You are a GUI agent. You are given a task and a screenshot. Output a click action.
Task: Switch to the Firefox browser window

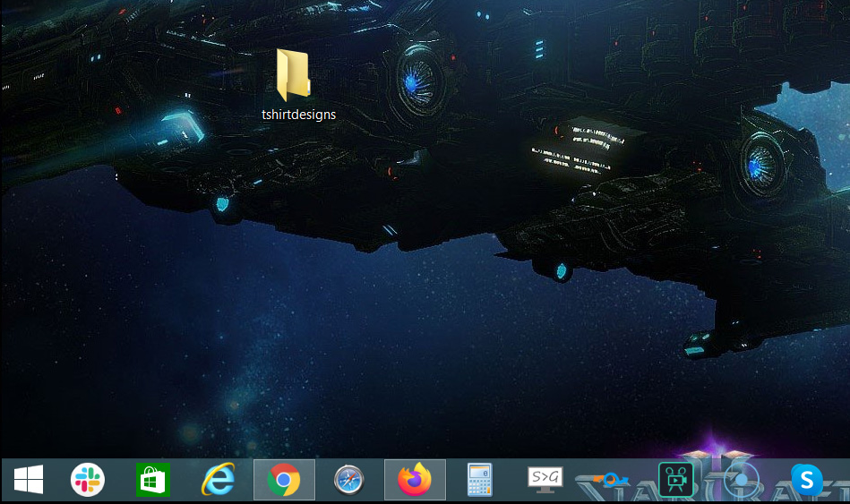coord(415,482)
